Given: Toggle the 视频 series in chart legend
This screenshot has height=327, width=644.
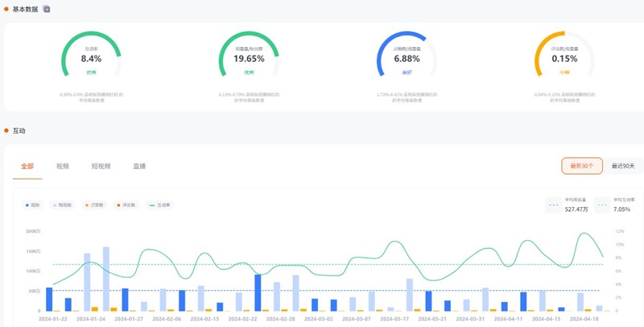Looking at the screenshot, I should pos(33,205).
